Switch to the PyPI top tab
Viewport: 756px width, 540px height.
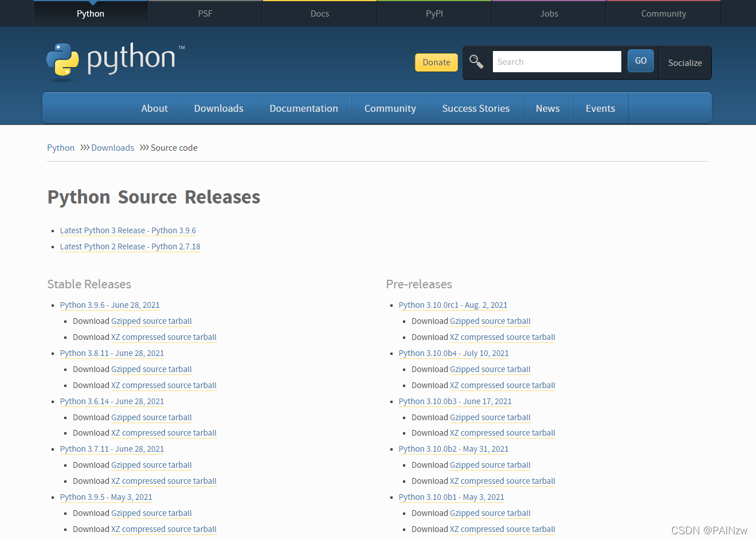coord(434,14)
